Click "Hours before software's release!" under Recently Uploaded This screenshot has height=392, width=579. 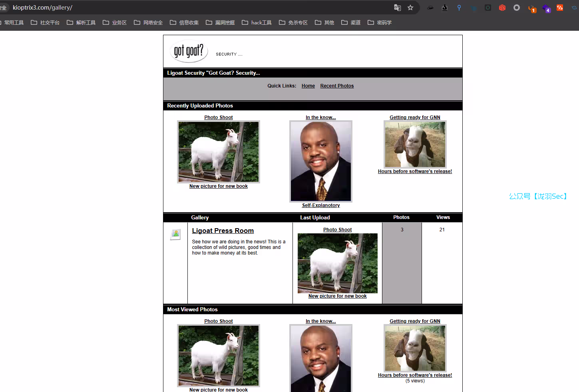click(415, 171)
